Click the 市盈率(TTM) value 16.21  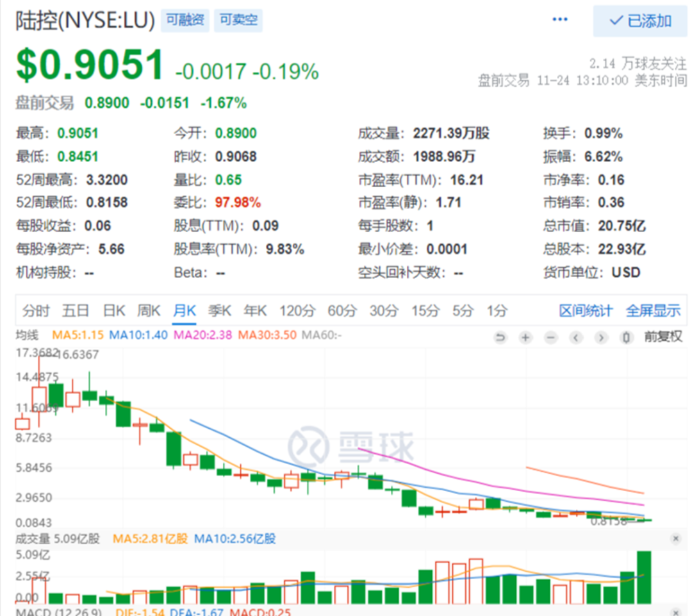[466, 179]
